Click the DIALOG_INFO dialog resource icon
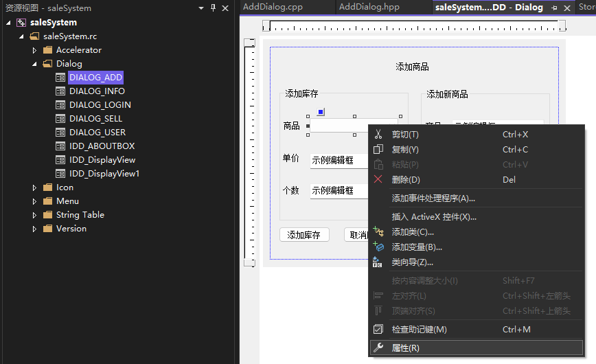 tap(60, 91)
